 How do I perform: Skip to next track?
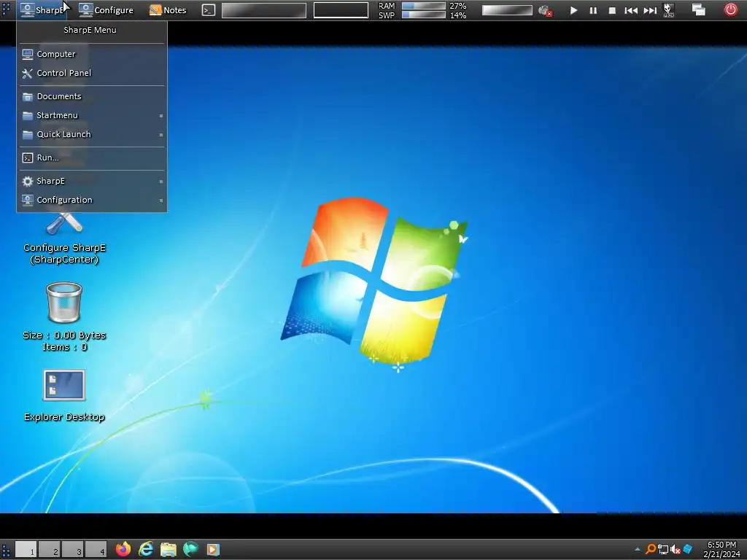click(x=650, y=10)
